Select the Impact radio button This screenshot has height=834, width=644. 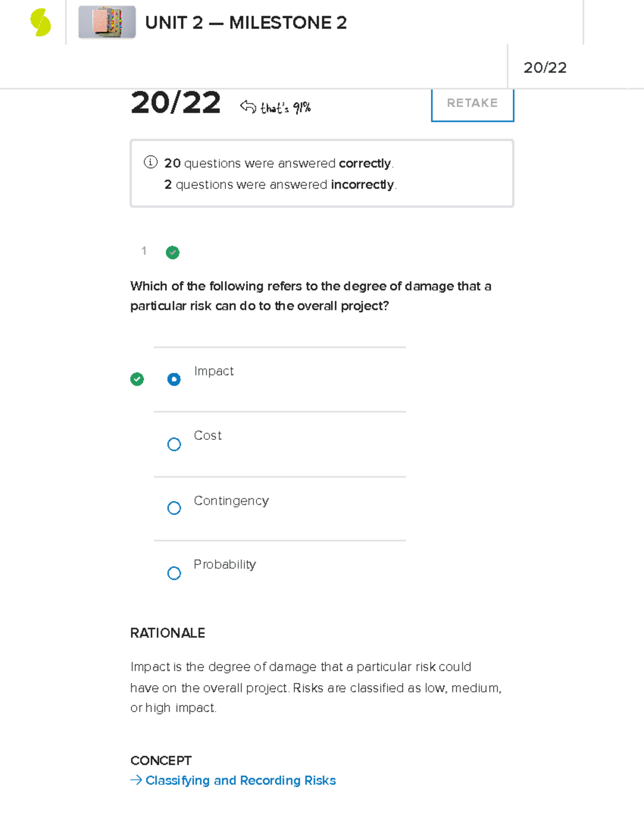pos(174,379)
